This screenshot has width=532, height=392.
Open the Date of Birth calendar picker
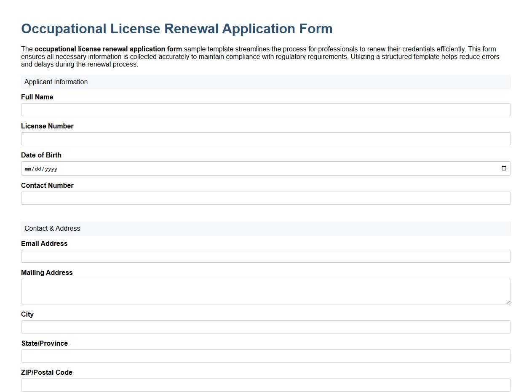point(504,168)
